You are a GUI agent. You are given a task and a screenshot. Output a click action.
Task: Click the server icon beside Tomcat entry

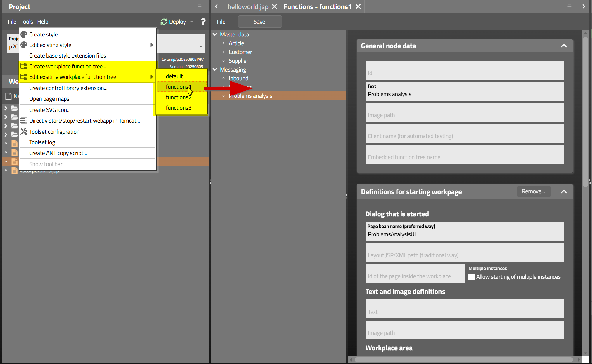(x=24, y=121)
